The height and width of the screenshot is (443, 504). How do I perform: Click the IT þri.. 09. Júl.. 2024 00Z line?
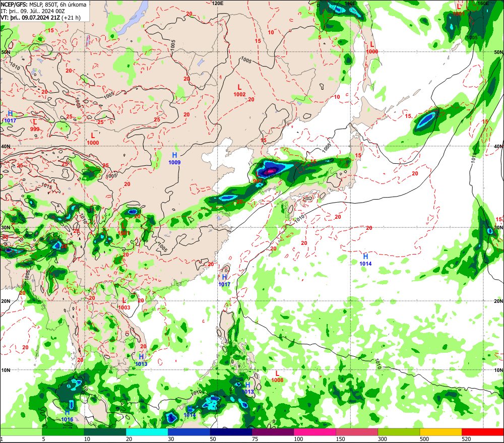click(x=33, y=11)
